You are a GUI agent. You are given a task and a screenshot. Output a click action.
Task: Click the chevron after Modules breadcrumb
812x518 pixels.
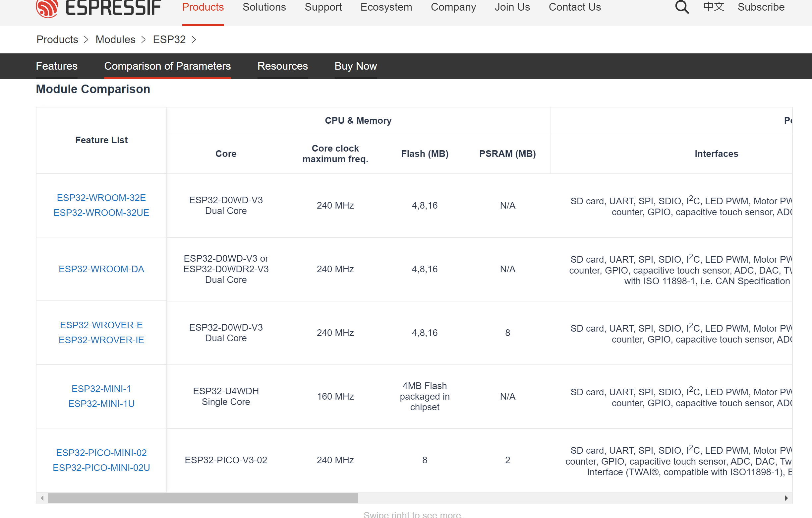tap(144, 40)
